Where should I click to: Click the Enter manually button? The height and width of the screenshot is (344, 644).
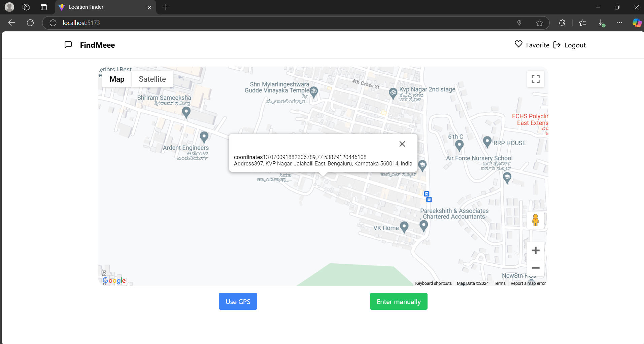click(399, 301)
